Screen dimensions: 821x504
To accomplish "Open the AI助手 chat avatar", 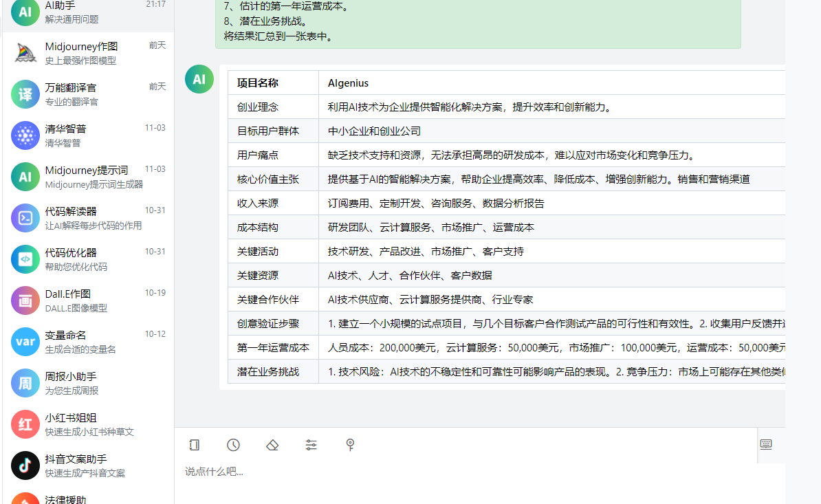I will point(25,12).
